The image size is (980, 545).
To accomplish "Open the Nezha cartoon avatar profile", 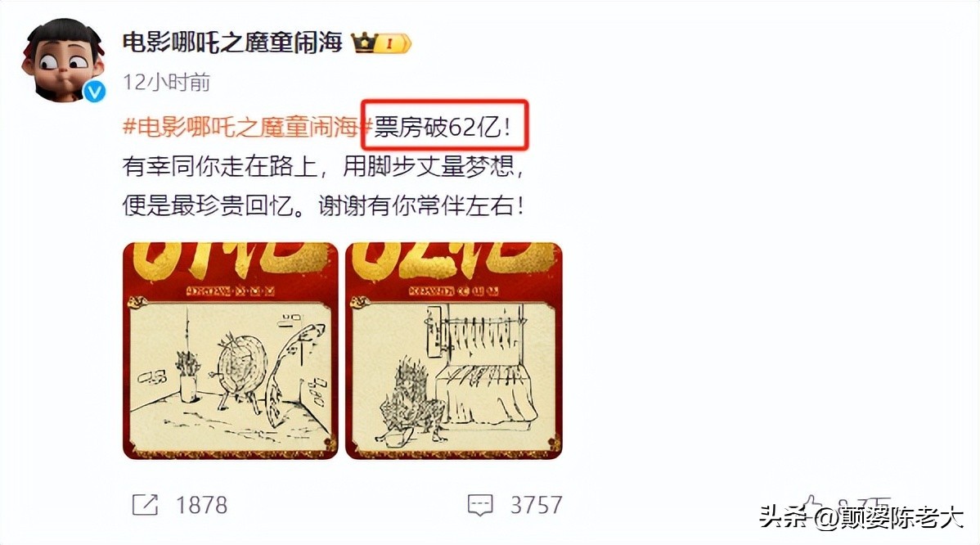I will (x=62, y=61).
